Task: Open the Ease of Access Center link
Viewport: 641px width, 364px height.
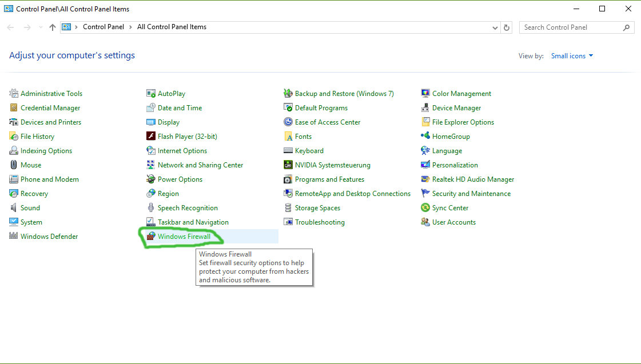Action: (328, 122)
